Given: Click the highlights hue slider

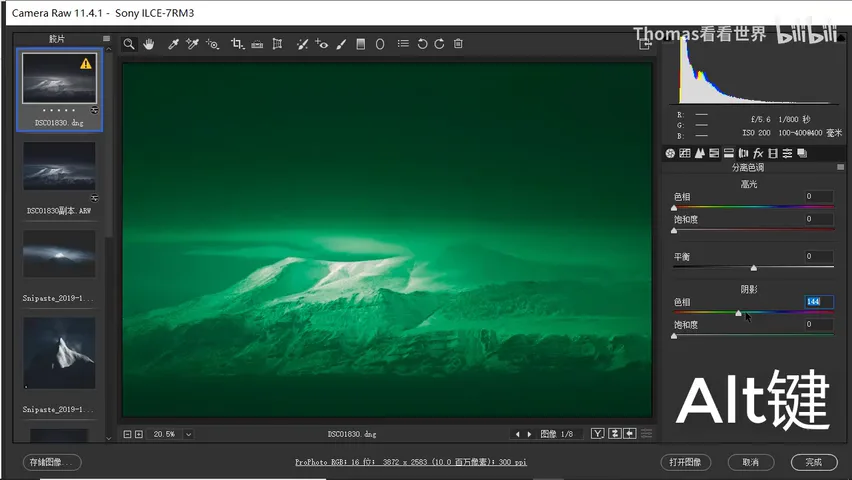Looking at the screenshot, I should [x=753, y=207].
